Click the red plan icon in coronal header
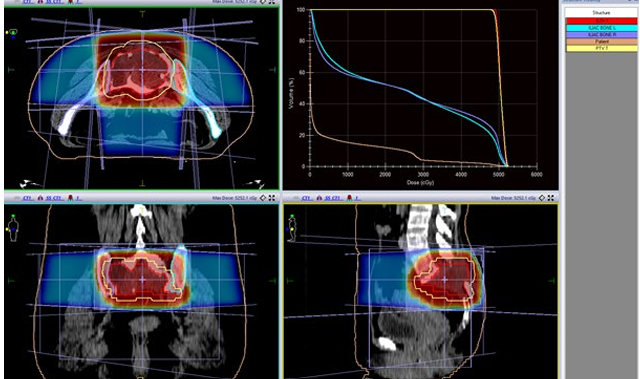This screenshot has height=379, width=640. click(70, 198)
